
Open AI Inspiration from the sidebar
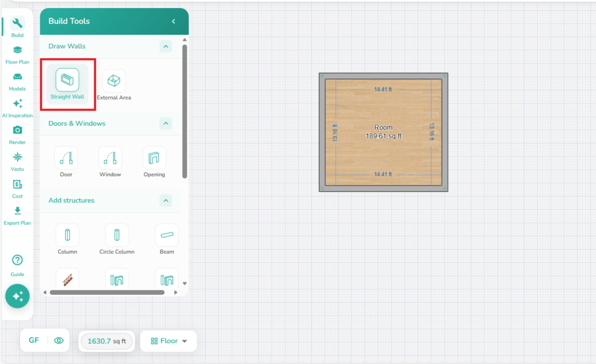[17, 108]
